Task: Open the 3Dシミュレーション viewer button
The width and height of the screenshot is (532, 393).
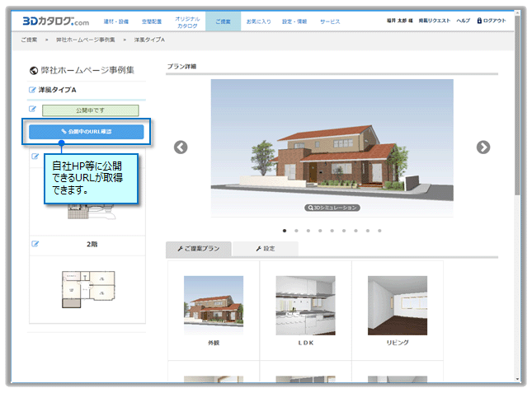Action: pos(332,208)
